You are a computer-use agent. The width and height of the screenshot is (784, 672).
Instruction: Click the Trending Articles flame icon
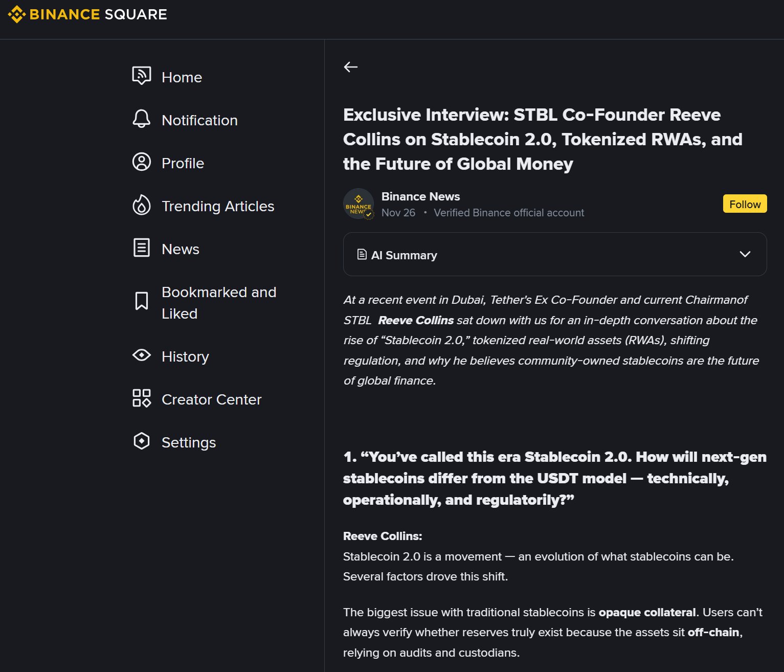(141, 205)
